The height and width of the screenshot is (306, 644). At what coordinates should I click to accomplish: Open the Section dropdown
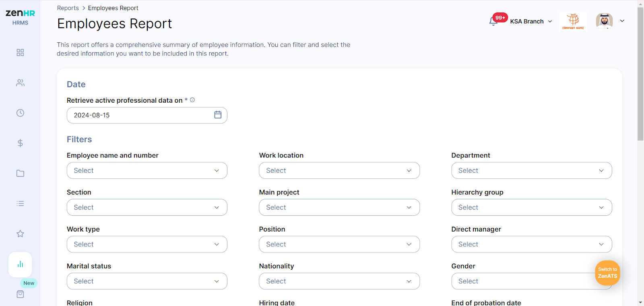coord(147,207)
